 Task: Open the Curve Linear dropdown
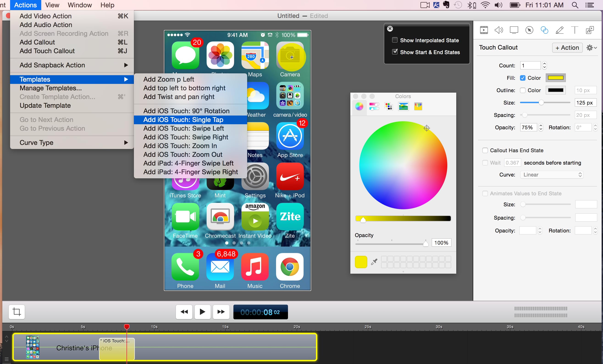click(552, 175)
